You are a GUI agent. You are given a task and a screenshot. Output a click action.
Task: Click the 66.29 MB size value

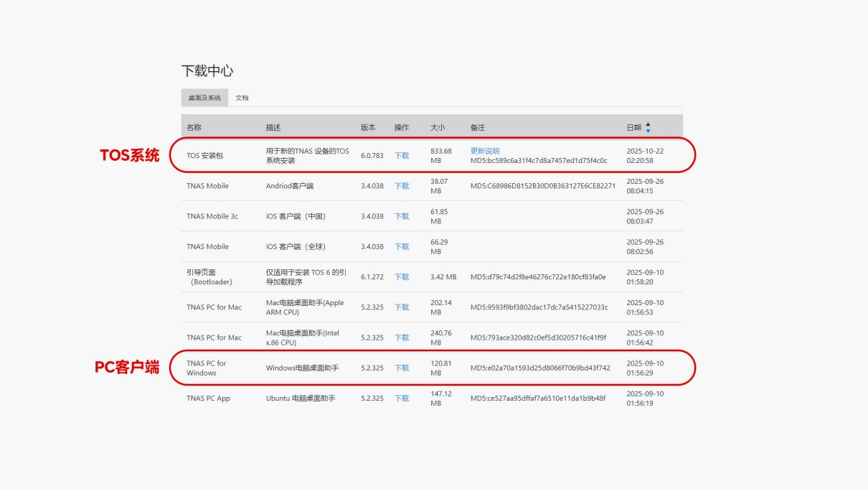(x=439, y=246)
